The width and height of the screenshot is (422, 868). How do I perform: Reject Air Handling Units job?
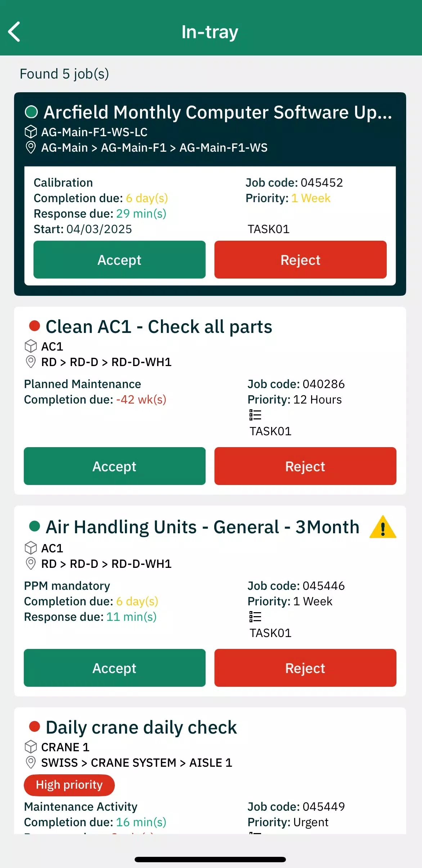[x=305, y=668]
